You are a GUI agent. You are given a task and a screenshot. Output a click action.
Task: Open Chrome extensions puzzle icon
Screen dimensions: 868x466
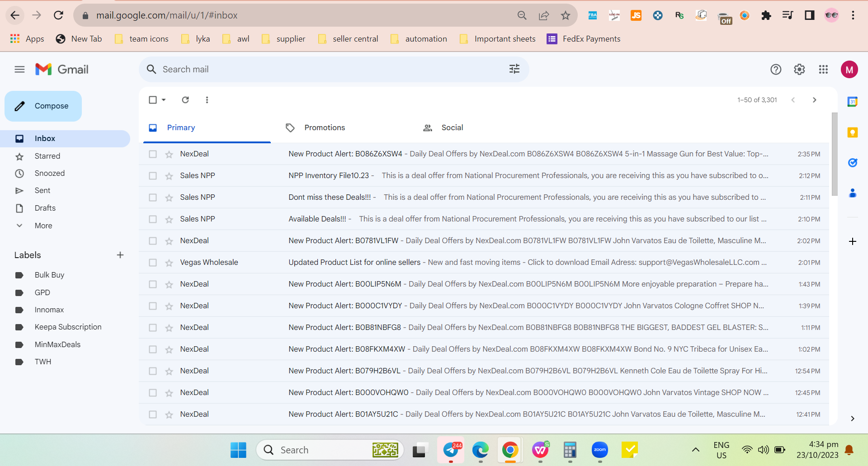click(766, 15)
